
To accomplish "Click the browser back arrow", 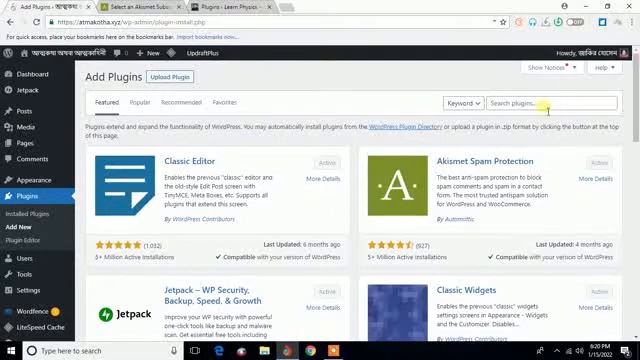I will 10,22.
